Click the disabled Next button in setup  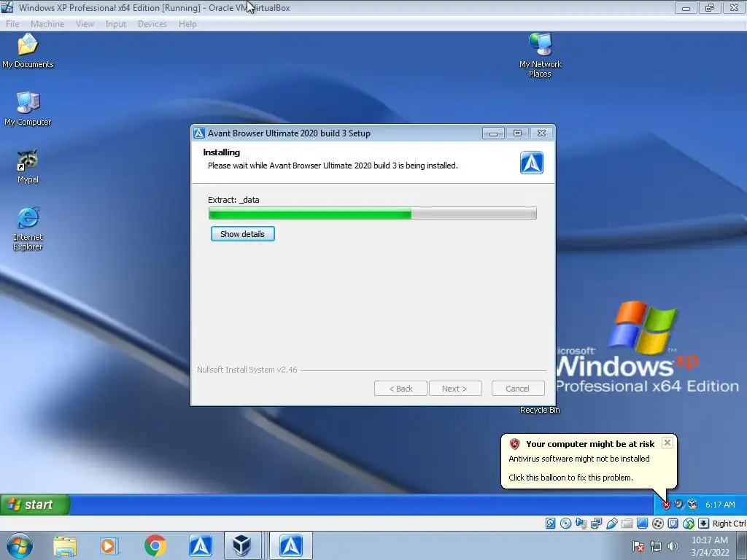coord(455,389)
